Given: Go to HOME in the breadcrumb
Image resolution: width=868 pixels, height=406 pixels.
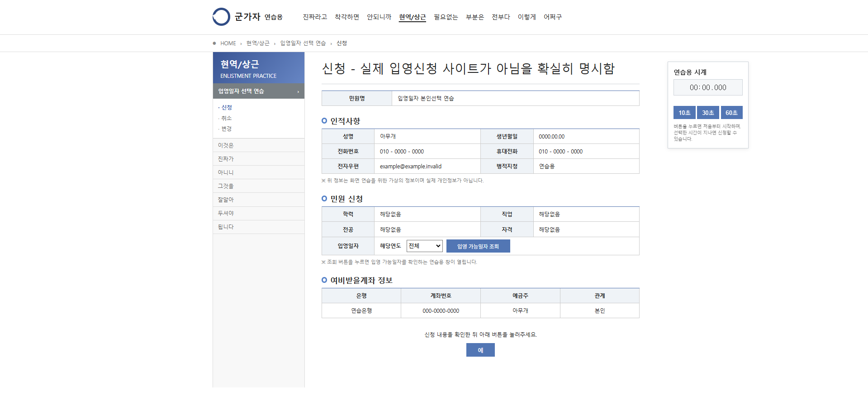Looking at the screenshot, I should tap(228, 43).
